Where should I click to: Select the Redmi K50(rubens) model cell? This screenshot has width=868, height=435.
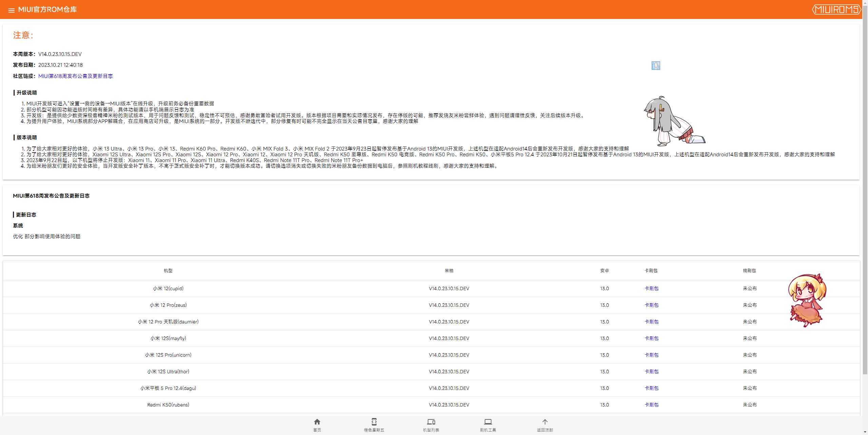coord(168,405)
